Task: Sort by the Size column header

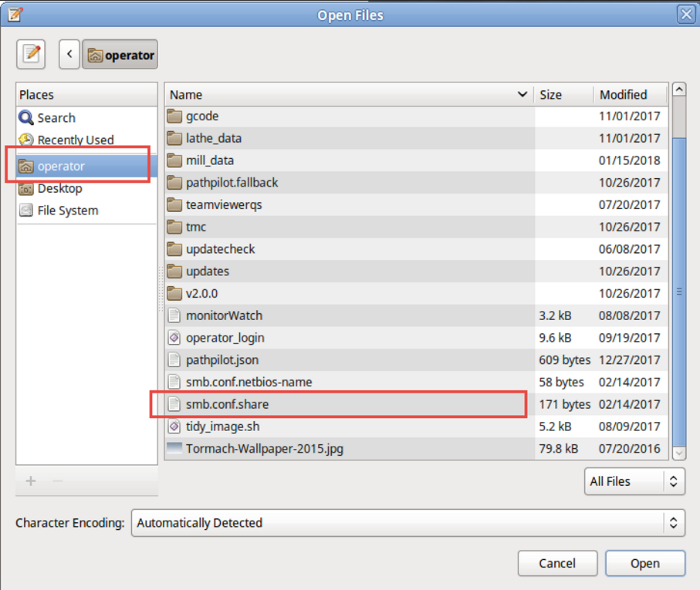Action: tap(563, 94)
